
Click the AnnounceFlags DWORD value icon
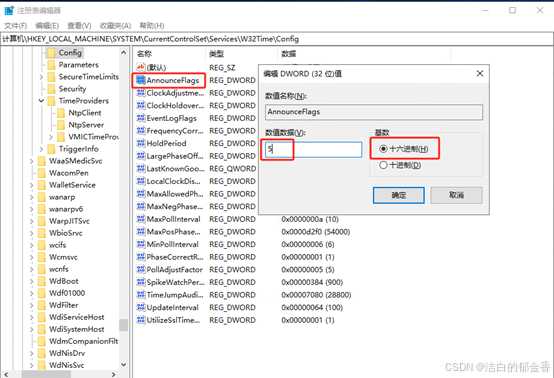(141, 80)
